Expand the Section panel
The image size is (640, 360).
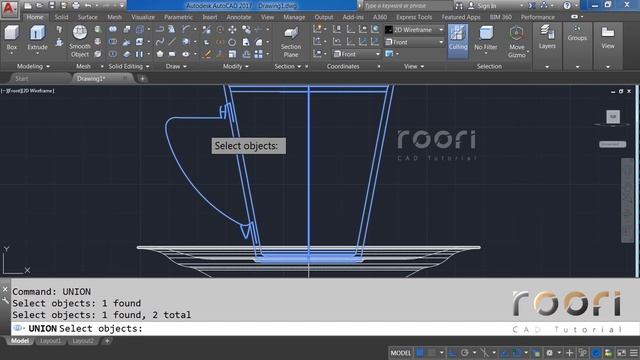coord(288,66)
